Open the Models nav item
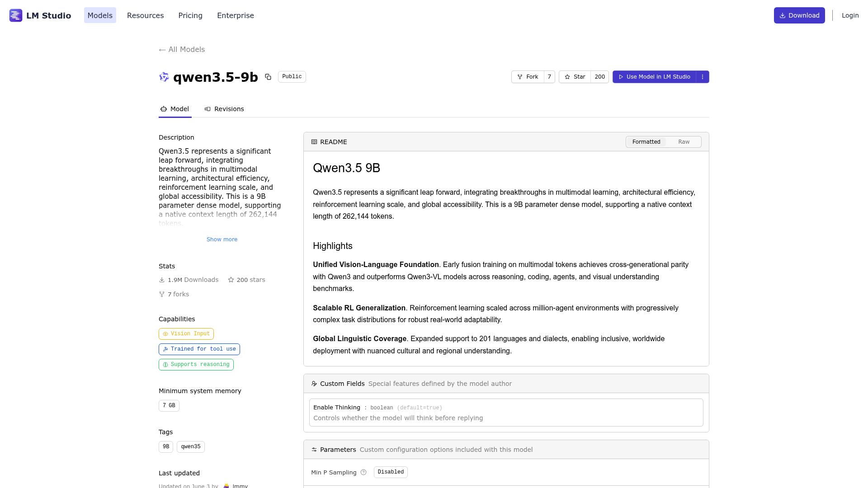This screenshot has height=488, width=868. point(100,15)
